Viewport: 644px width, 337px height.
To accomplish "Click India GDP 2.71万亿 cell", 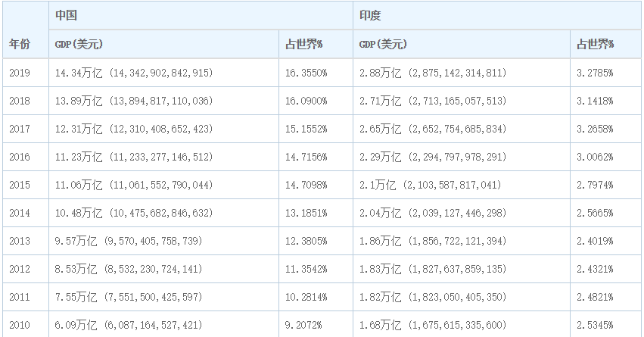I will pyautogui.click(x=462, y=101).
